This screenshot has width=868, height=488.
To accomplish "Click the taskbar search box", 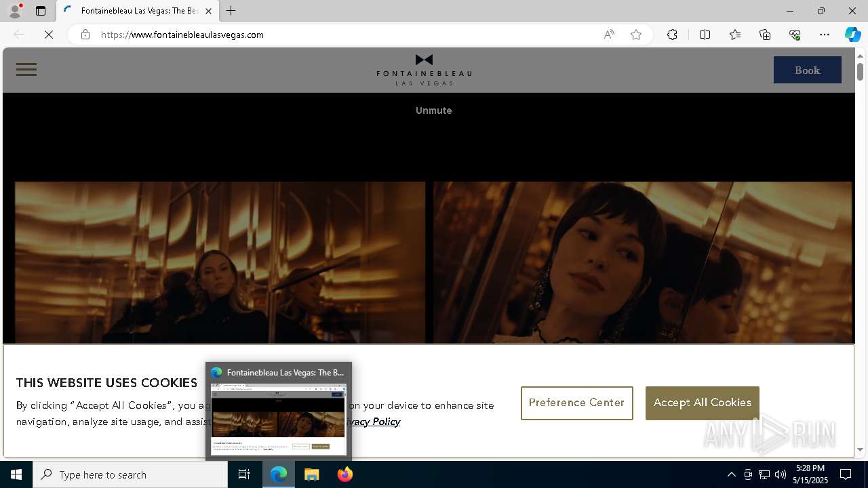I will coord(130,474).
